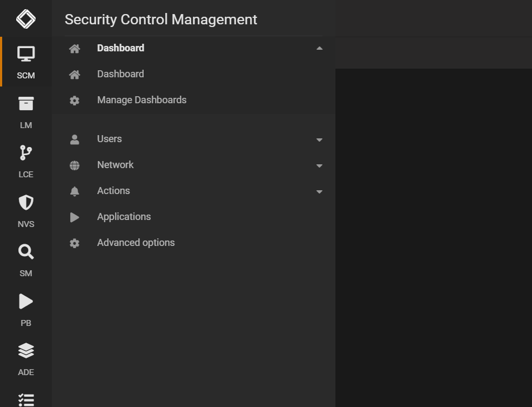Open the Network menu item

(x=116, y=165)
